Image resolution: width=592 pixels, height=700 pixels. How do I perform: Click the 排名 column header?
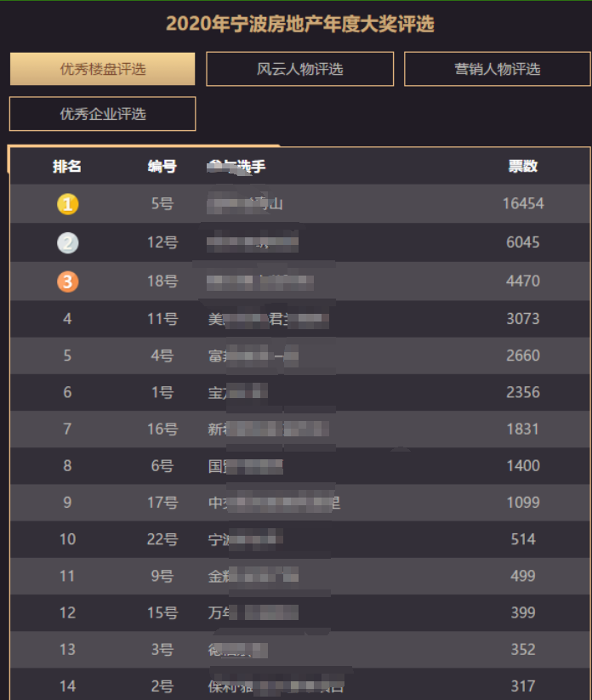click(x=67, y=167)
